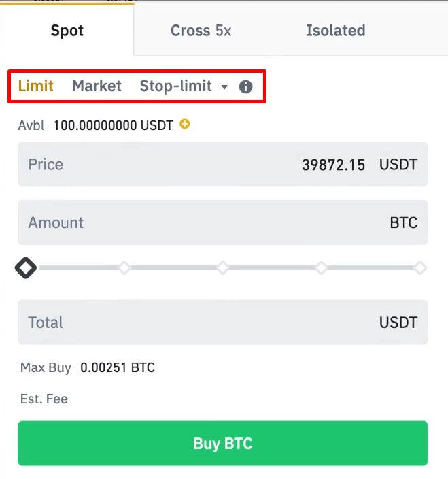The width and height of the screenshot is (448, 479).
Task: Switch to the Cross 5x tab
Action: 201,30
